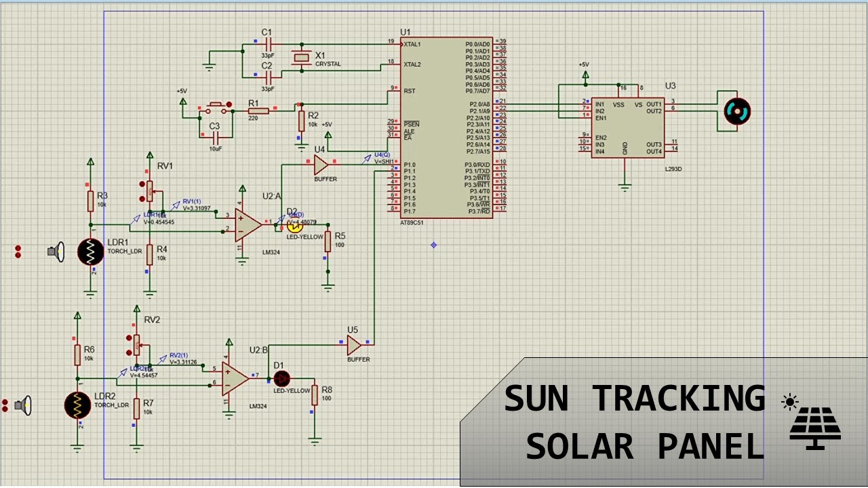Select resistor R6
Image resolution: width=868 pixels, height=488 pixels.
coord(78,354)
